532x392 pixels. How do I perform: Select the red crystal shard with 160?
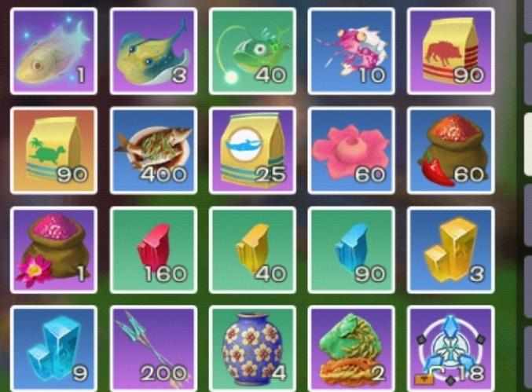click(x=153, y=250)
